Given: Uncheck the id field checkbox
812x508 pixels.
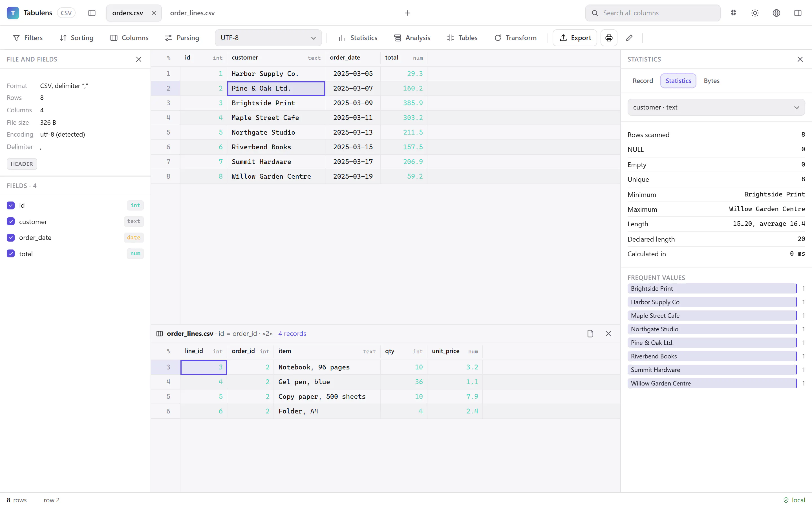Looking at the screenshot, I should 11,205.
